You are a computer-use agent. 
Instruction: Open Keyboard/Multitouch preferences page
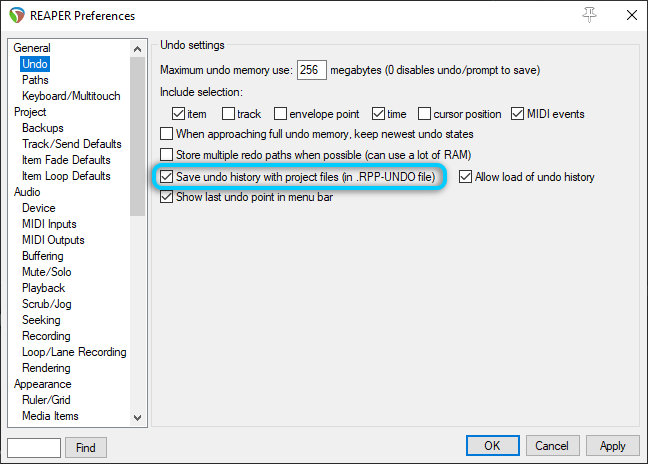pyautogui.click(x=71, y=96)
